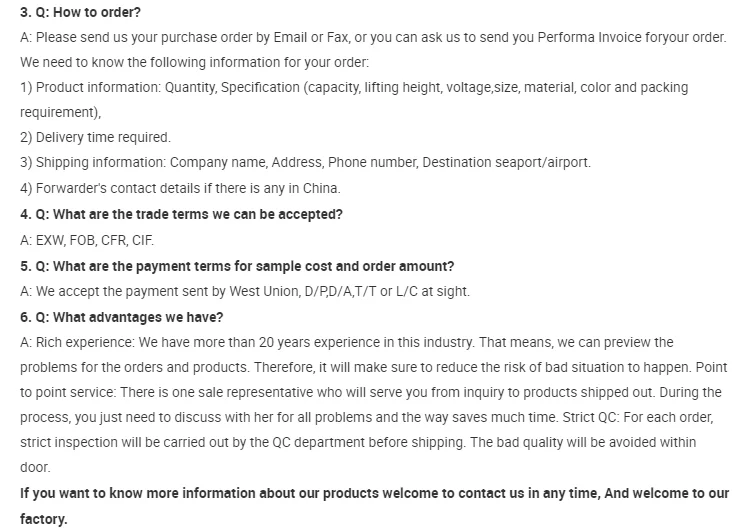The width and height of the screenshot is (749, 529).
Task: Click the answer mentioning West Union and L/C at sight
Action: (x=245, y=291)
